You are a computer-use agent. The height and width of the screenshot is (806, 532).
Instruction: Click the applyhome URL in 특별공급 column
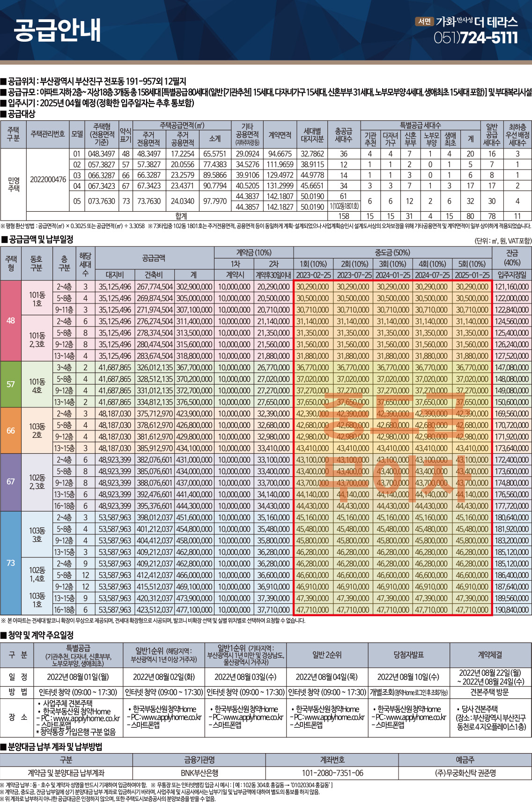point(87,718)
